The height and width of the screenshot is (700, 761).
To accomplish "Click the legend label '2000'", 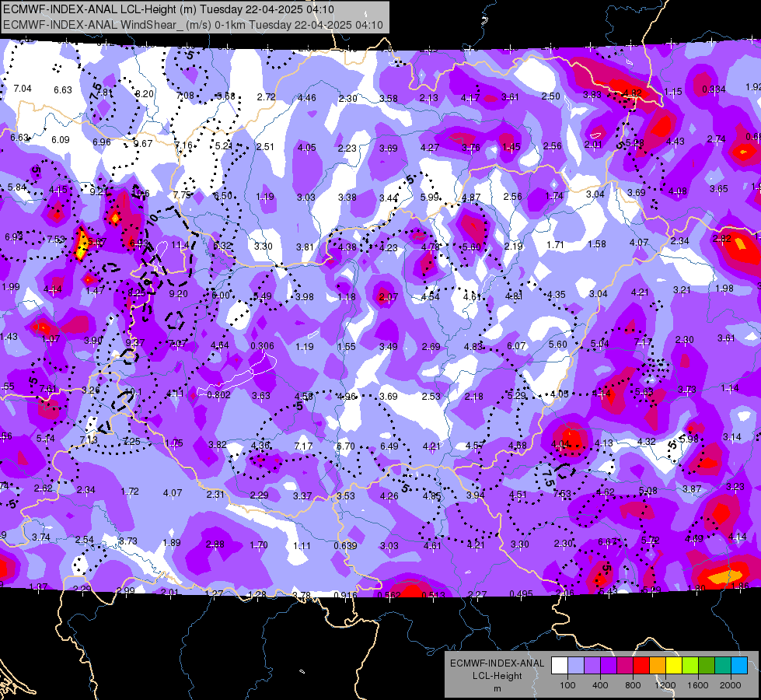I will (731, 685).
